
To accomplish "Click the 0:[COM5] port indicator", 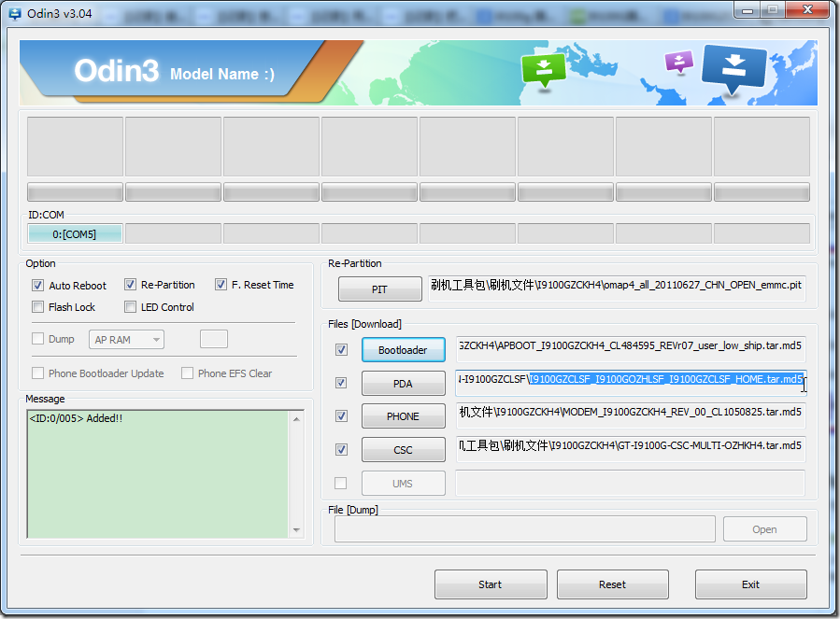I will click(x=75, y=234).
